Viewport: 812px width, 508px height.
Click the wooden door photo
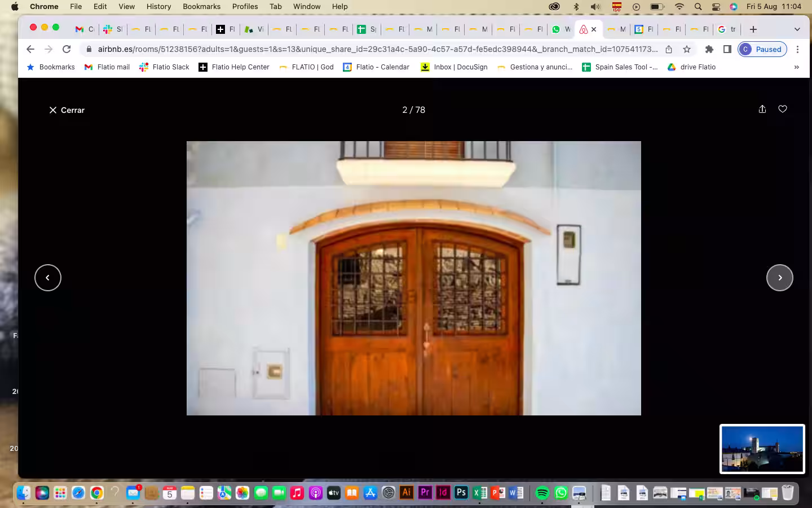[414, 278]
